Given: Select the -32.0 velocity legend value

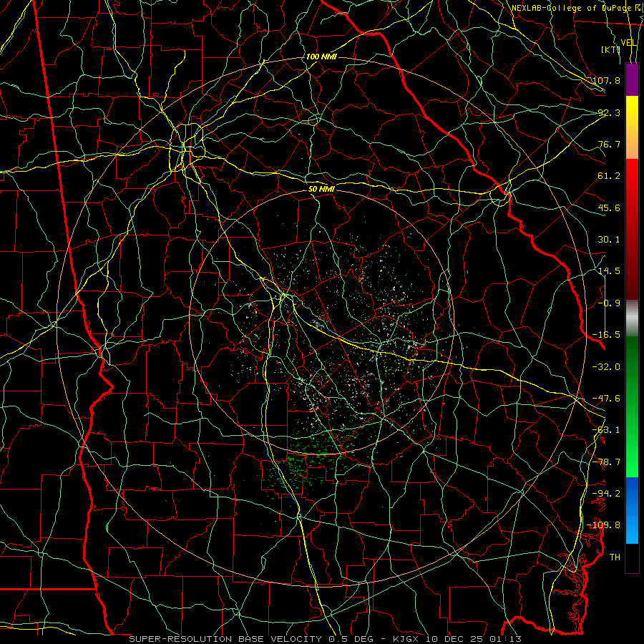Looking at the screenshot, I should pyautogui.click(x=606, y=367).
